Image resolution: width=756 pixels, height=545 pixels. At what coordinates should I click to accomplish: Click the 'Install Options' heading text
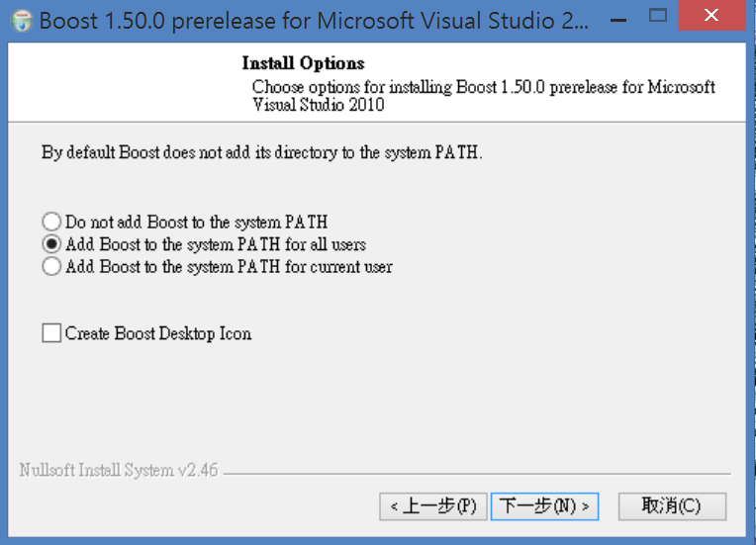(303, 63)
